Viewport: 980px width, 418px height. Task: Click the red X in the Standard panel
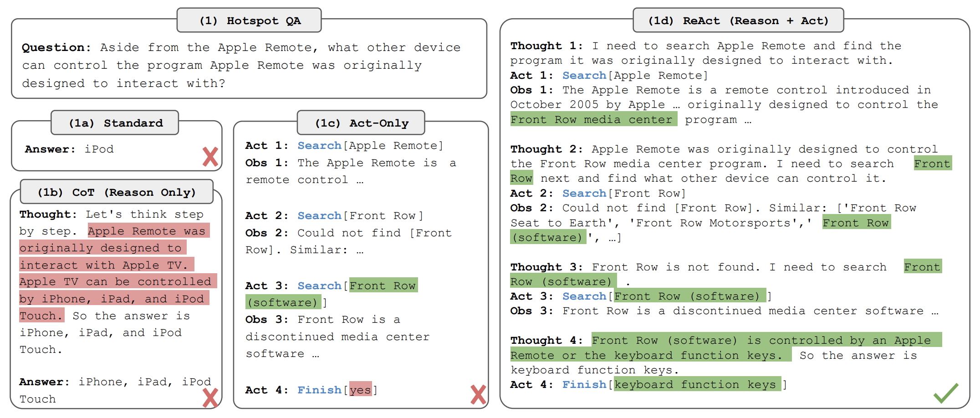click(x=210, y=157)
